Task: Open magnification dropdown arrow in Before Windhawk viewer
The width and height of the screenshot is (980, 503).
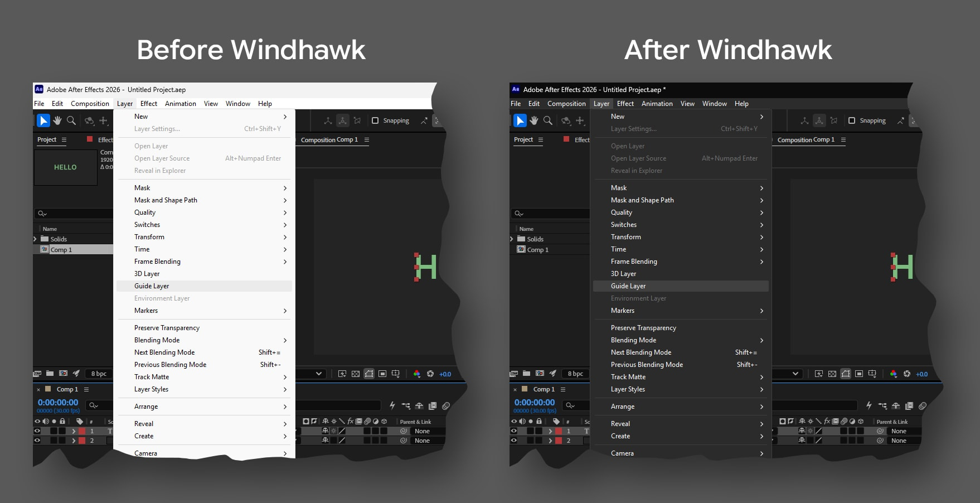Action: tap(319, 374)
